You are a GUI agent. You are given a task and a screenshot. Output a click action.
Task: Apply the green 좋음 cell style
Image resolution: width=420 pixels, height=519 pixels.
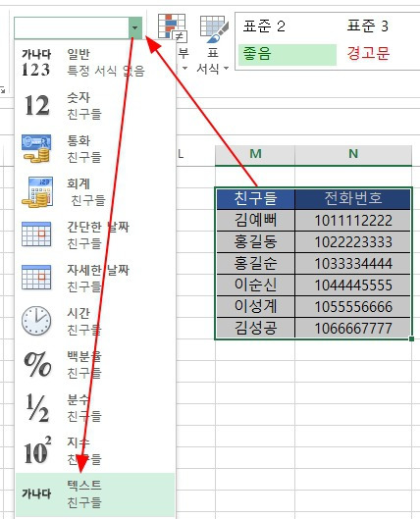coord(288,54)
